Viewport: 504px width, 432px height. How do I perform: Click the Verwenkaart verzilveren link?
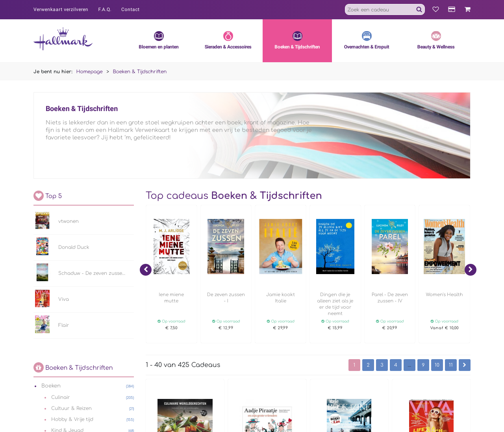(x=61, y=9)
